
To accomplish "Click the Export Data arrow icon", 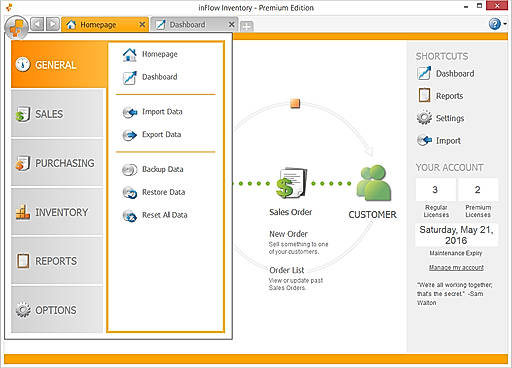I will point(130,135).
